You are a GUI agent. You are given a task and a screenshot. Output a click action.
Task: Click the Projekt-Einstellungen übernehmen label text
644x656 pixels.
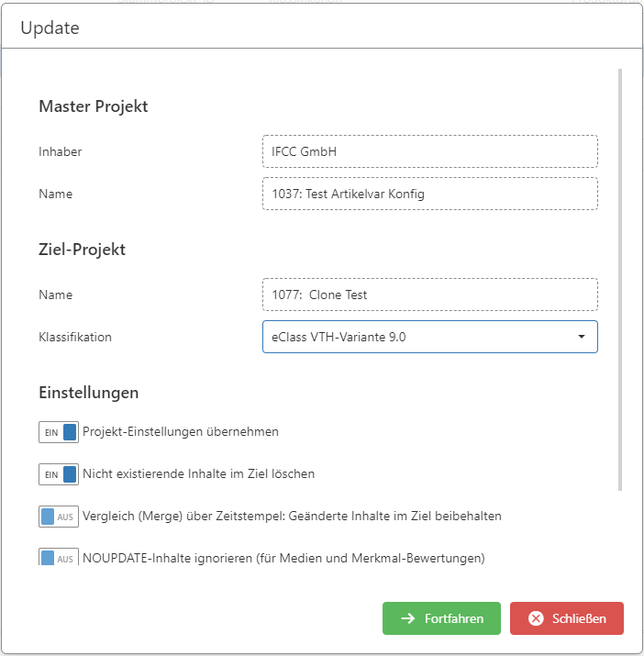tap(181, 432)
